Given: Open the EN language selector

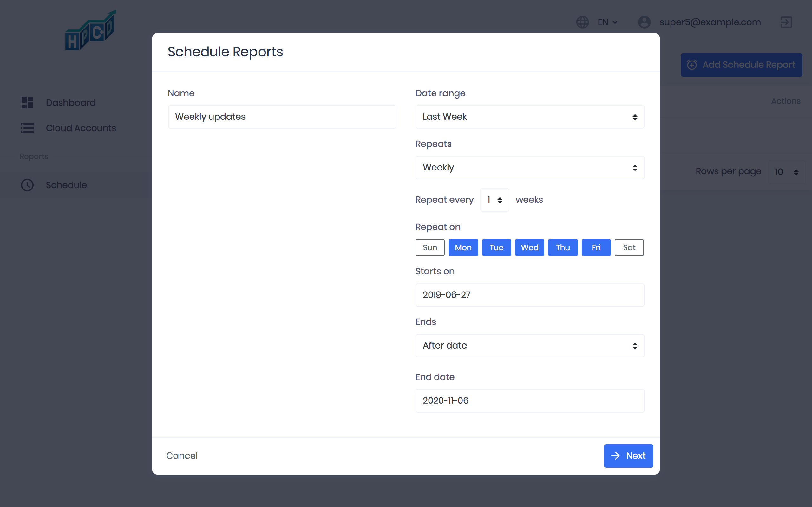Looking at the screenshot, I should click(607, 22).
